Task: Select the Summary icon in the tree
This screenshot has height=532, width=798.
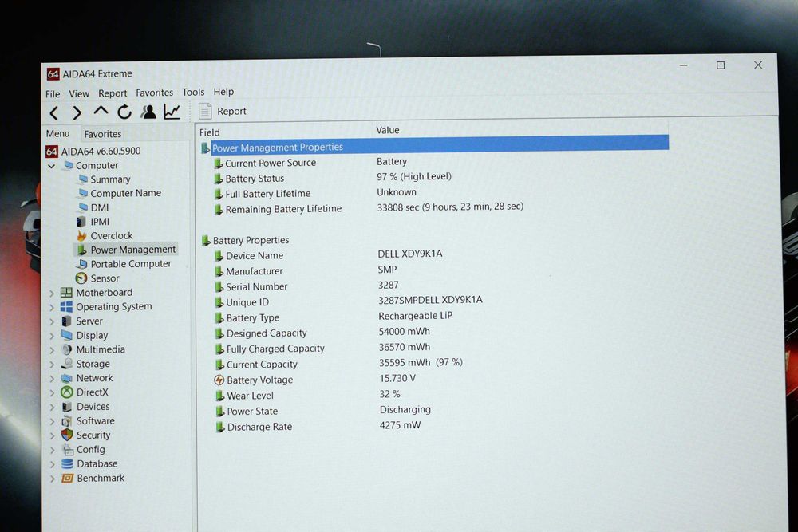Action: pyautogui.click(x=83, y=179)
